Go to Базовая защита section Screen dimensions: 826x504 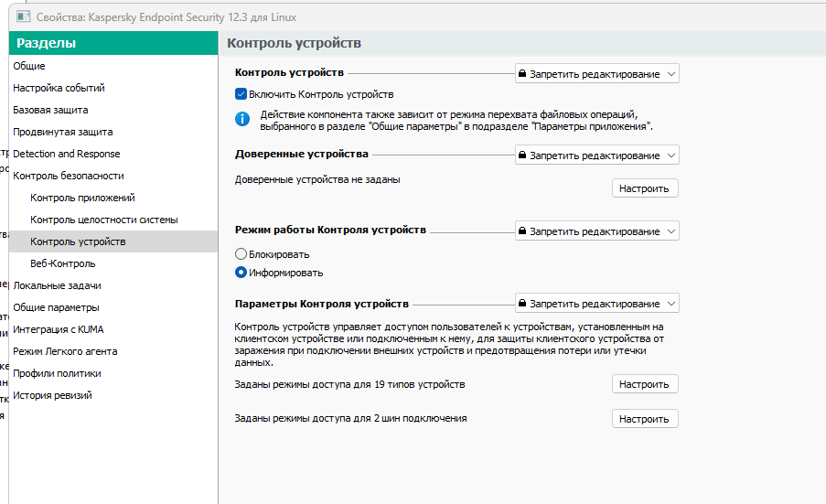pos(113,110)
